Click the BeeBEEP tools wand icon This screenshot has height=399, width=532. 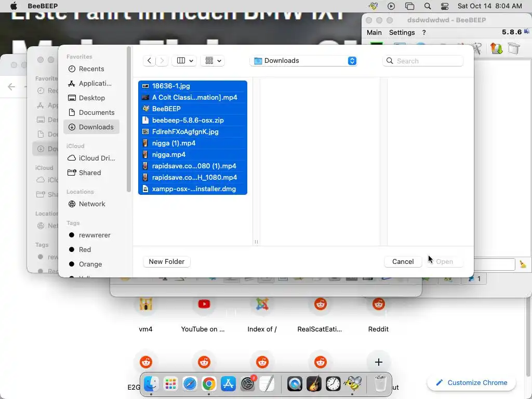point(477,48)
